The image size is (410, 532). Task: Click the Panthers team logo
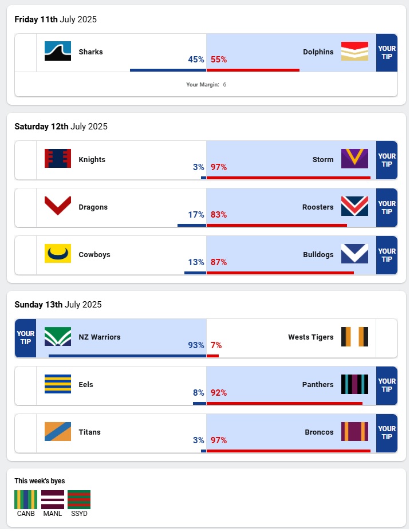[354, 384]
